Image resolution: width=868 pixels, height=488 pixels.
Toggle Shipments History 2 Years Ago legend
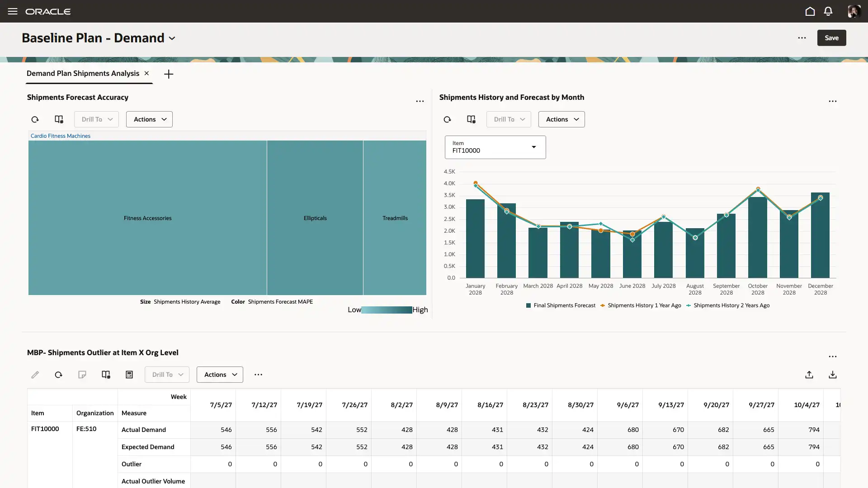730,305
